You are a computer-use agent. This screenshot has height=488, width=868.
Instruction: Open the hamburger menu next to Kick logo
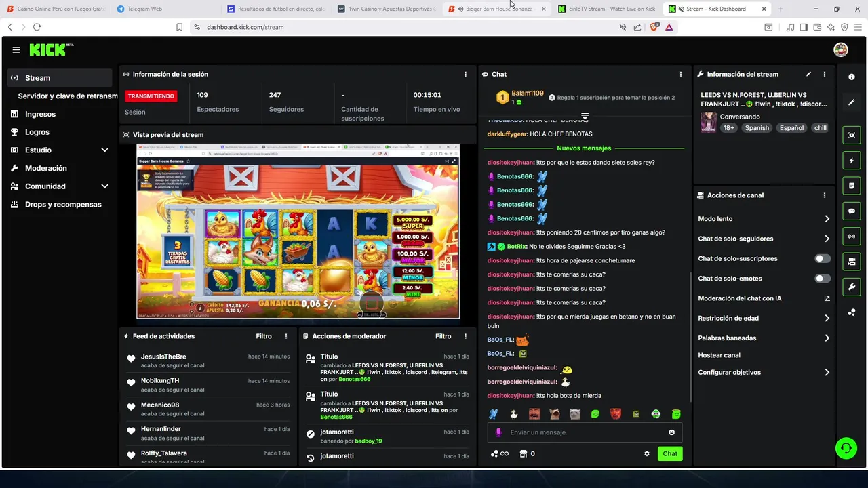pos(16,49)
